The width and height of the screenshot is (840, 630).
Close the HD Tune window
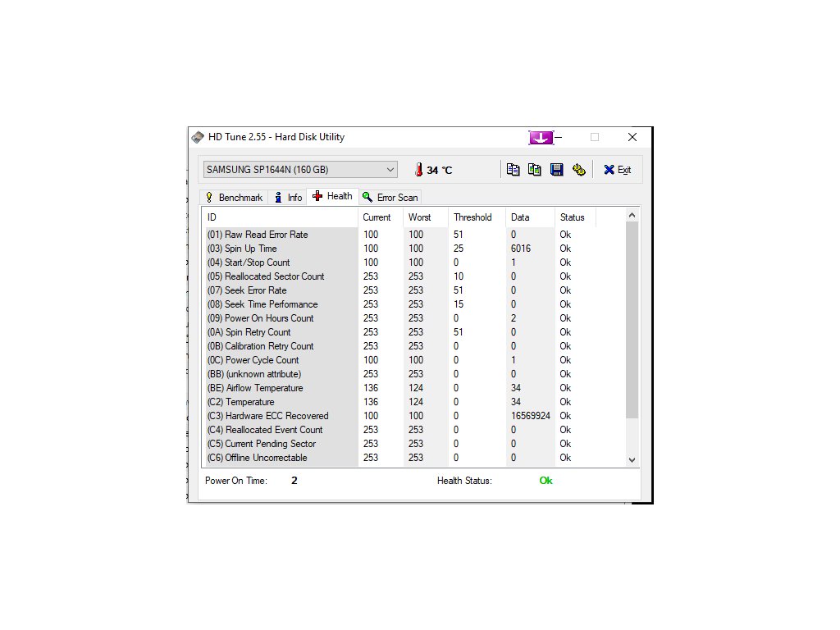point(632,137)
